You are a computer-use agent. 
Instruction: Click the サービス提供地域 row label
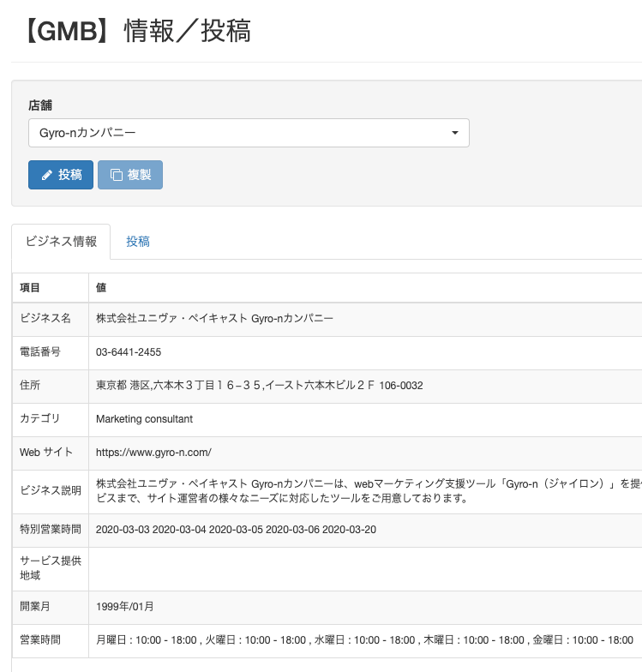pos(51,567)
